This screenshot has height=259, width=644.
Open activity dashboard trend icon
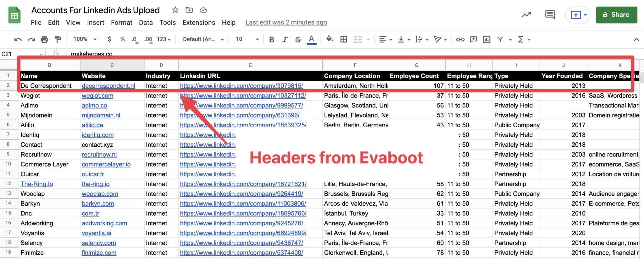coord(526,15)
